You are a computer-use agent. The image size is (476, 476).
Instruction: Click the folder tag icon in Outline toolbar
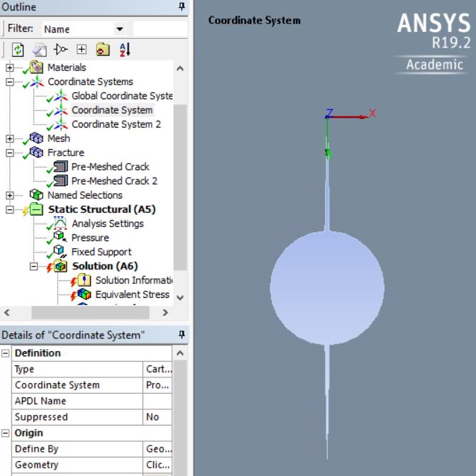[x=103, y=50]
